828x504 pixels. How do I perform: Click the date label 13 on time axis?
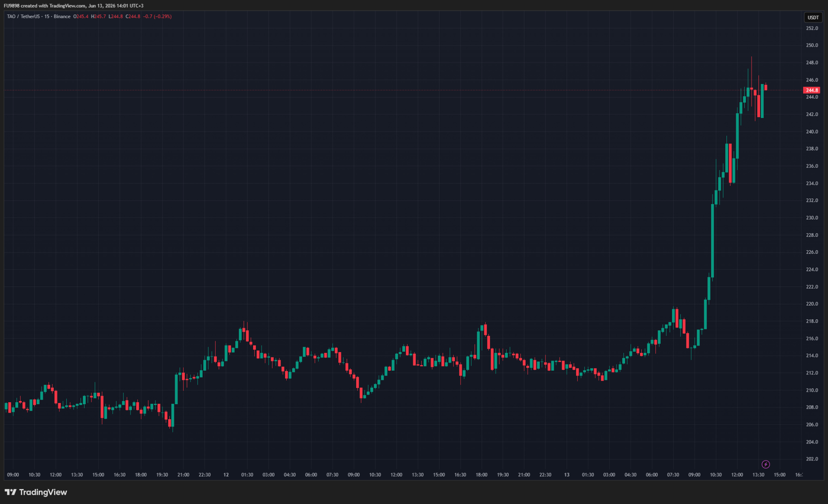pos(567,475)
